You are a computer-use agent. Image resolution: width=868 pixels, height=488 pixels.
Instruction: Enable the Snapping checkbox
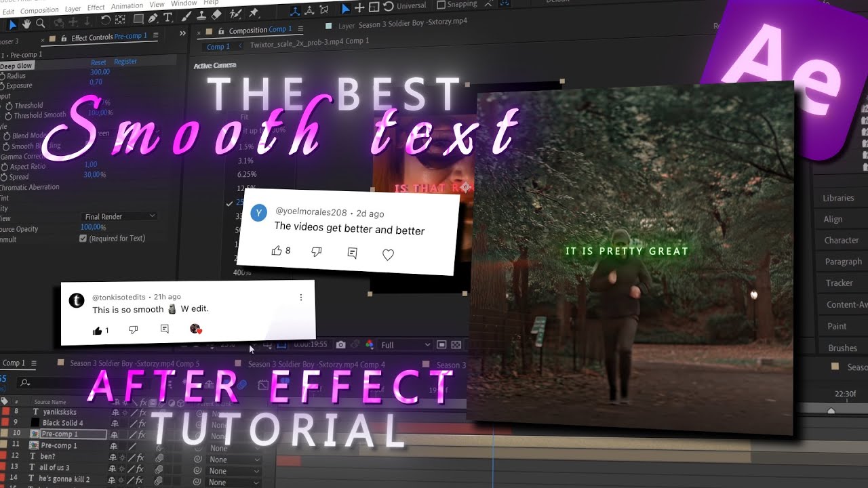(441, 4)
